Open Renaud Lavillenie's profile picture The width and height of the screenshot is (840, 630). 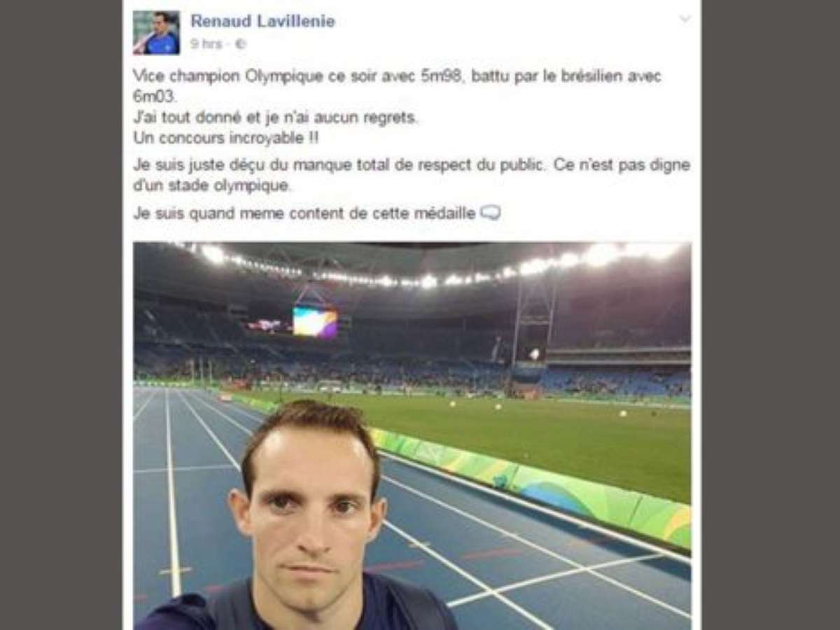[157, 32]
